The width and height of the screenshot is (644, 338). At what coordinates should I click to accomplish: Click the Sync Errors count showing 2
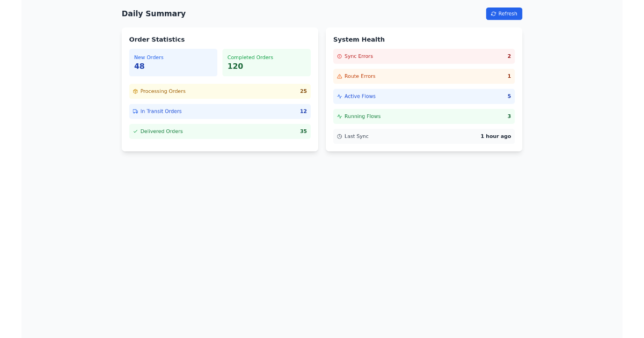pyautogui.click(x=509, y=56)
